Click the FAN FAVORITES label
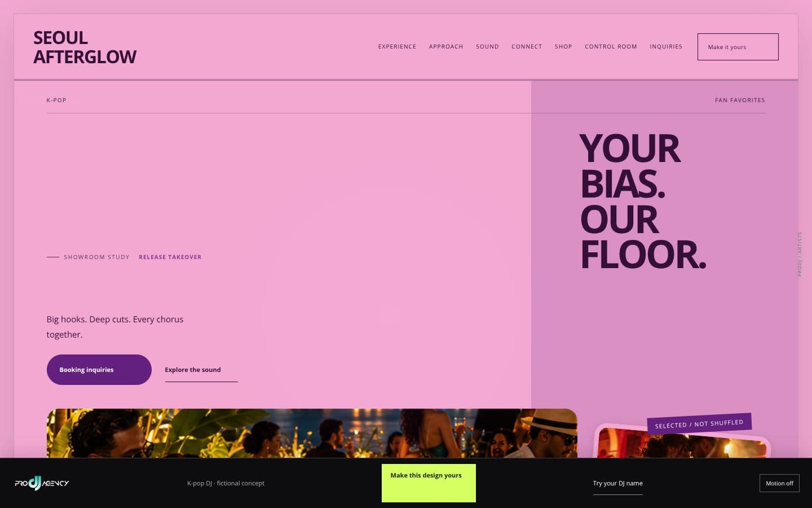812x508 pixels. coord(740,100)
